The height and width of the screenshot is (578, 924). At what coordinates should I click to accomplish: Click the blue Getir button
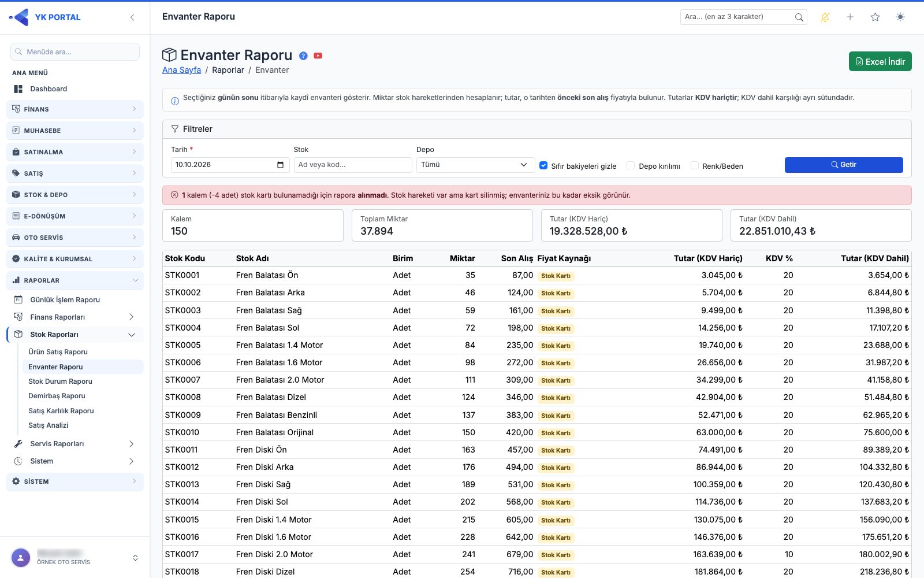(844, 165)
